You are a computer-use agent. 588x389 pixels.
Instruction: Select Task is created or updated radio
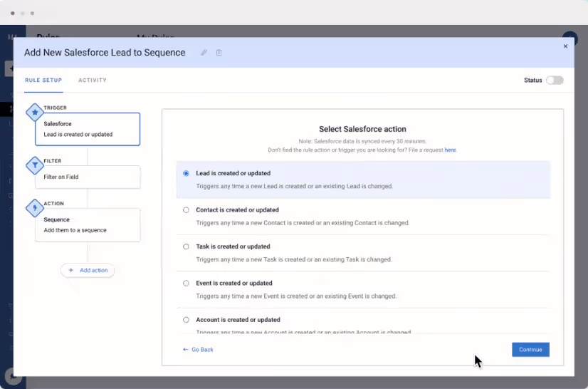tap(186, 247)
